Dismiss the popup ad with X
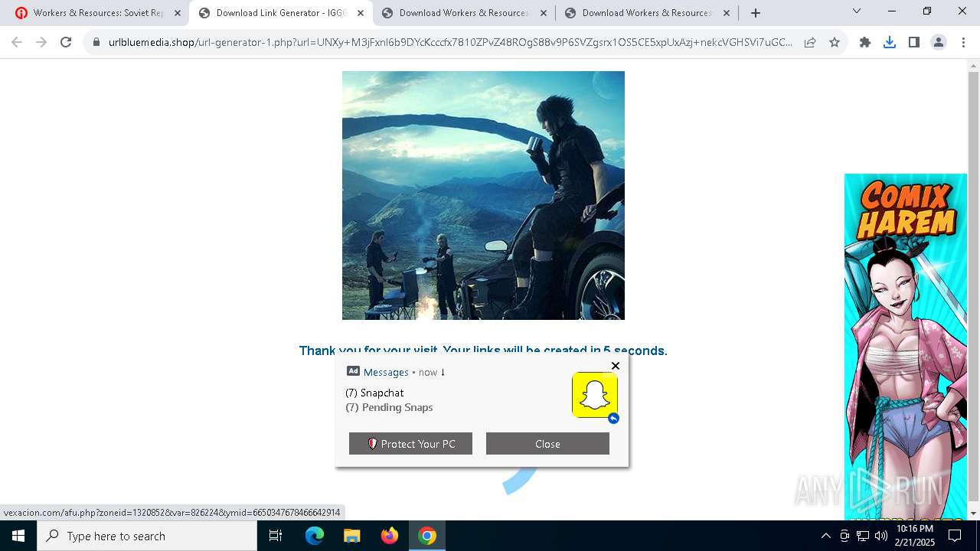 pyautogui.click(x=616, y=366)
